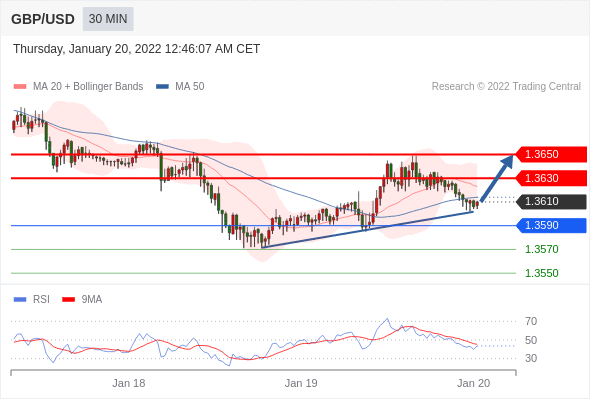Image resolution: width=590 pixels, height=400 pixels.
Task: Click the Research © 2022 Trading Central credit
Action: coord(506,87)
